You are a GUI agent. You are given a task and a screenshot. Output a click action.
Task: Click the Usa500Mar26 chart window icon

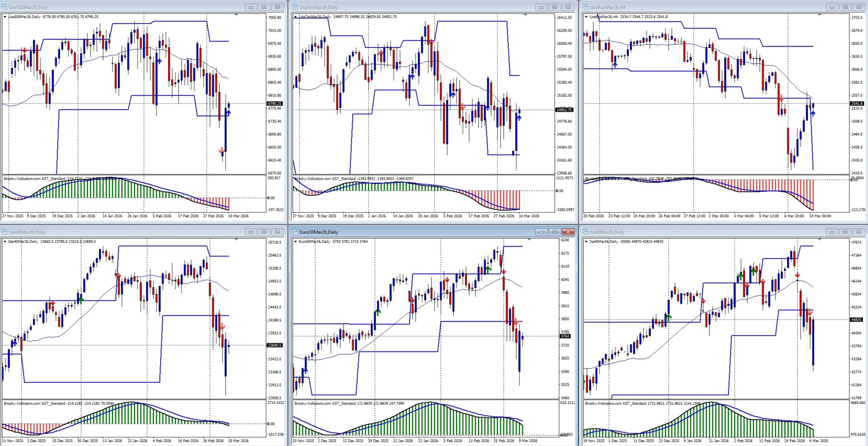pyautogui.click(x=5, y=7)
